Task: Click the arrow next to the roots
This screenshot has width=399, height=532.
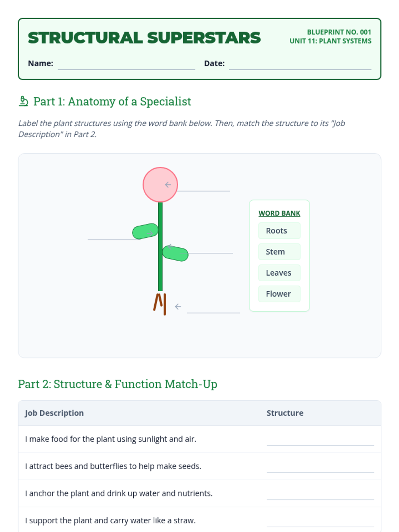Action: click(178, 307)
